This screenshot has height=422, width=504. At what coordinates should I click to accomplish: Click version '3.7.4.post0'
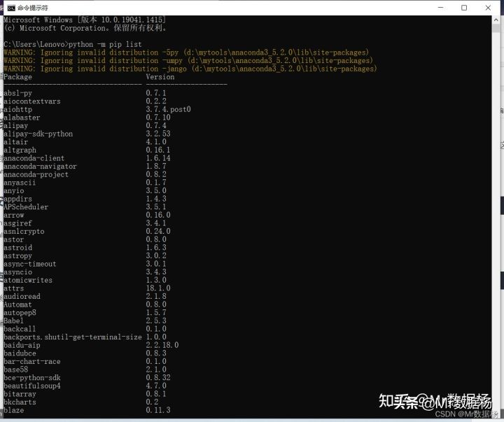click(x=169, y=109)
